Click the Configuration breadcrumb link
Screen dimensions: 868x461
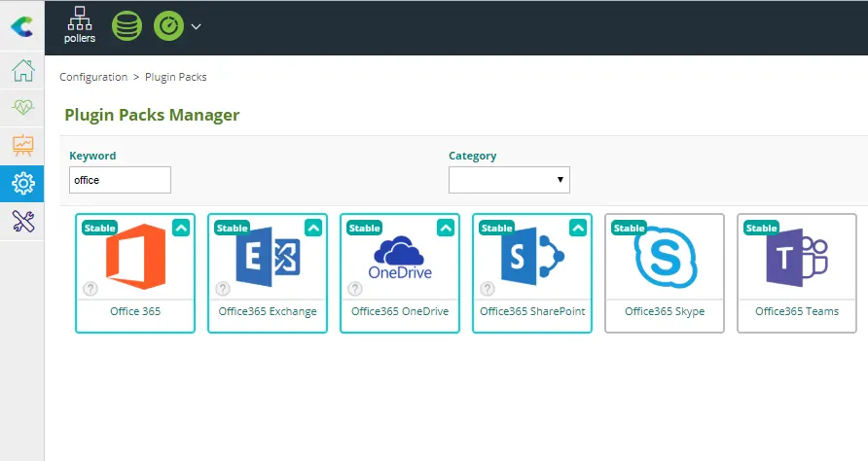tap(93, 77)
